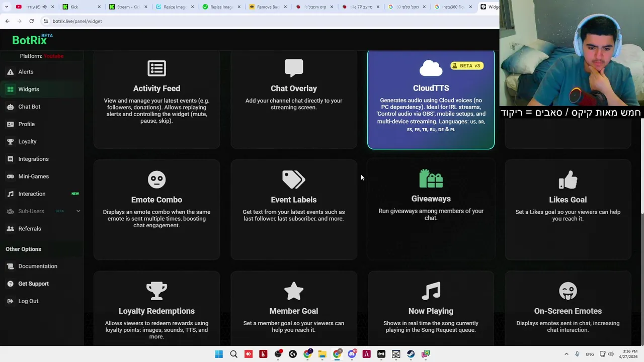Click Interaction music note icon
Screen dimensions: 644x362
pyautogui.click(x=10, y=194)
